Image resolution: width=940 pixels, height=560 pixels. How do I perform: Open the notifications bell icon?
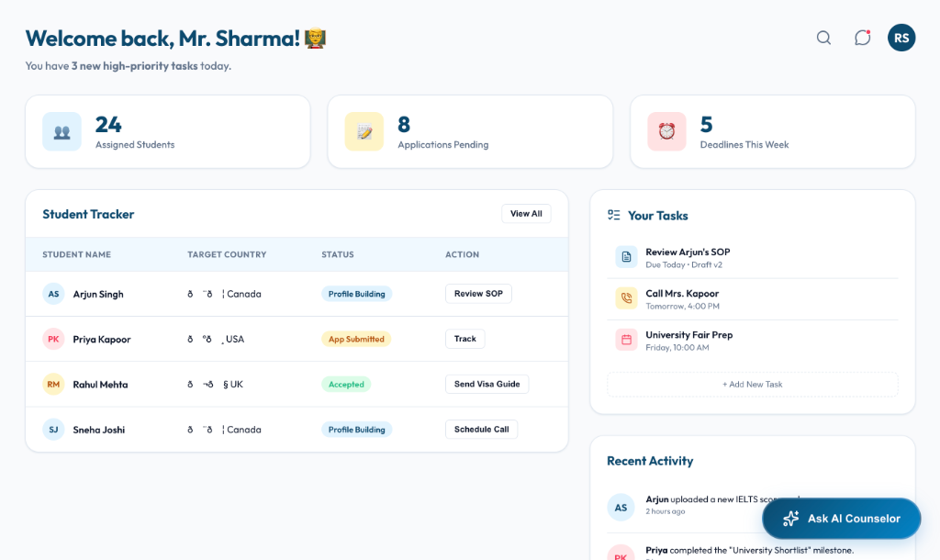point(862,38)
